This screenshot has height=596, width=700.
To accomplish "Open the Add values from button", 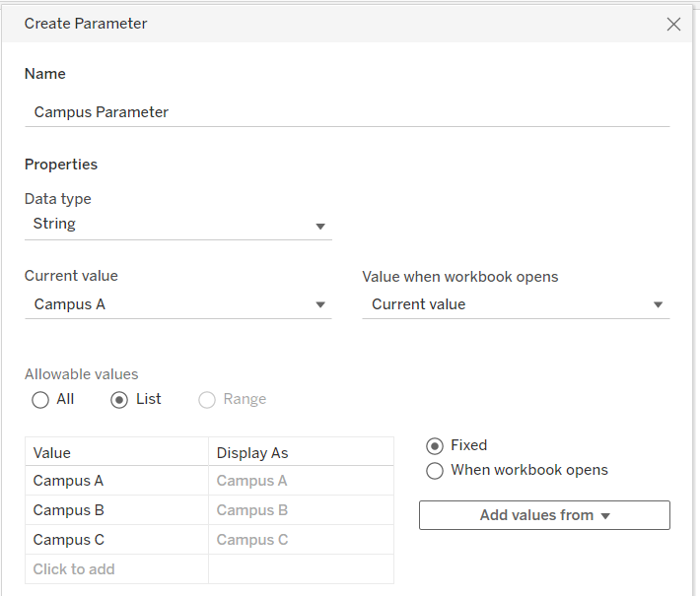I will 544,515.
